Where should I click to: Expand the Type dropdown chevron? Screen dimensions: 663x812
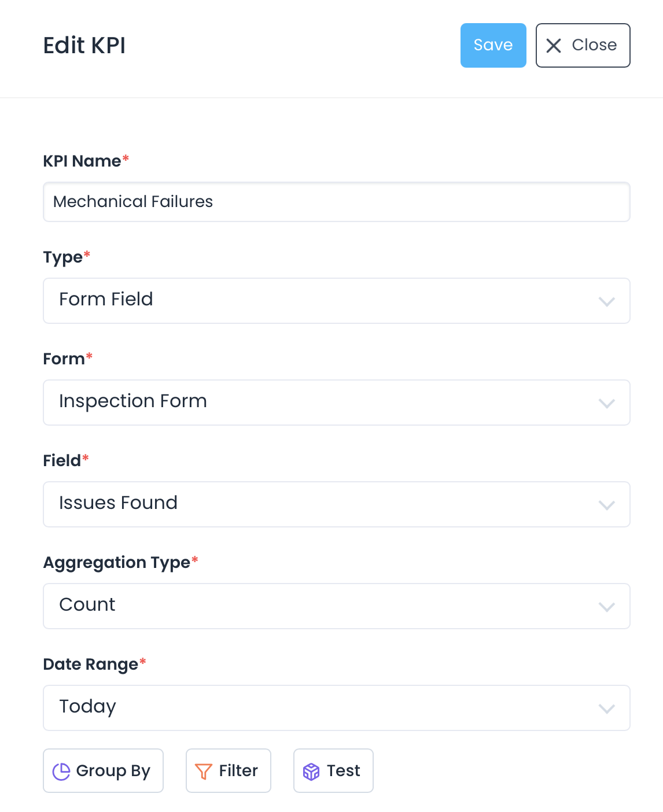[606, 301]
